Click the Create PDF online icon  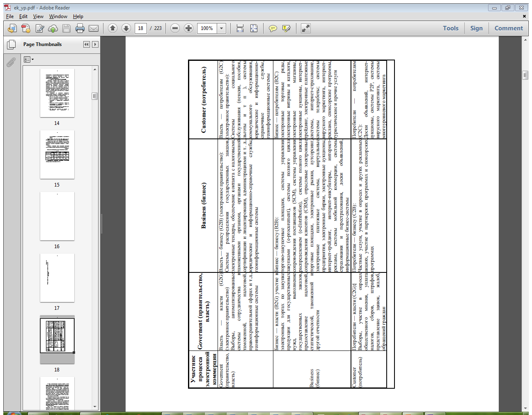click(x=12, y=28)
